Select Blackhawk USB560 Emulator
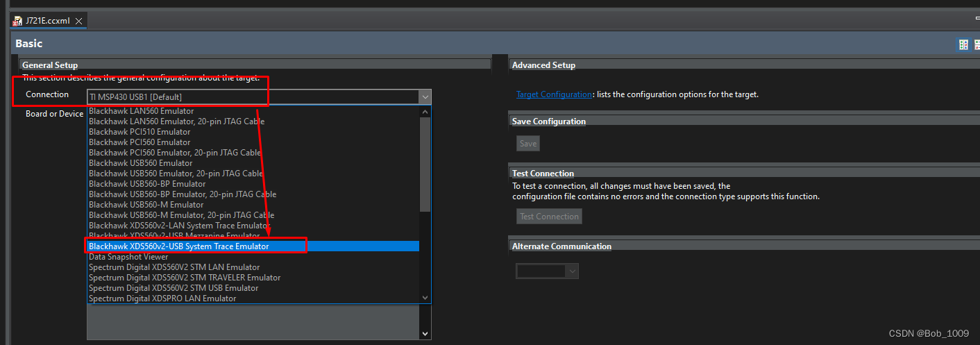This screenshot has height=345, width=980. pos(253,163)
